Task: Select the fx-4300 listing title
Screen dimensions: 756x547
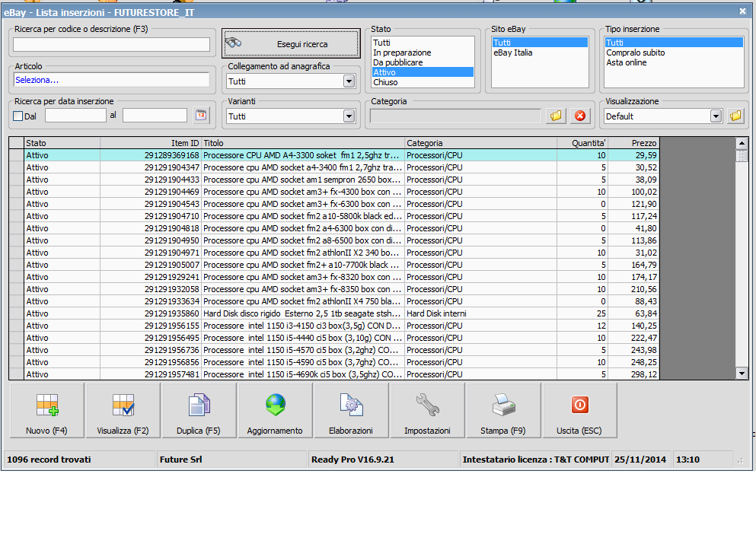Action: (x=301, y=192)
